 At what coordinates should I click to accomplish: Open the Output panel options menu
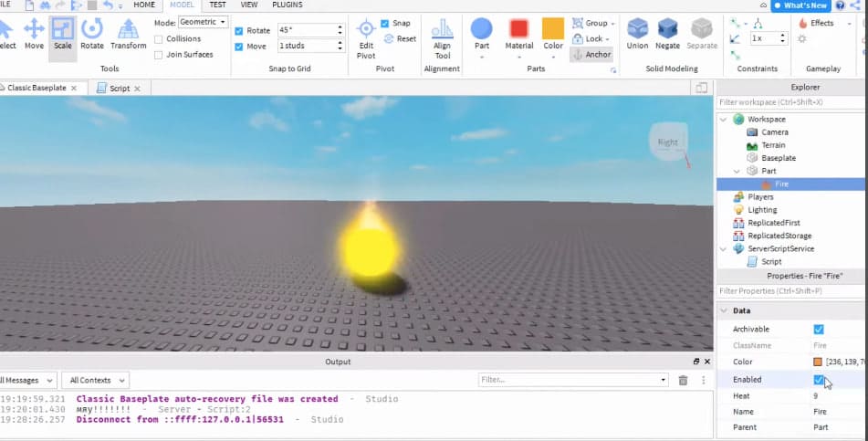tap(704, 380)
